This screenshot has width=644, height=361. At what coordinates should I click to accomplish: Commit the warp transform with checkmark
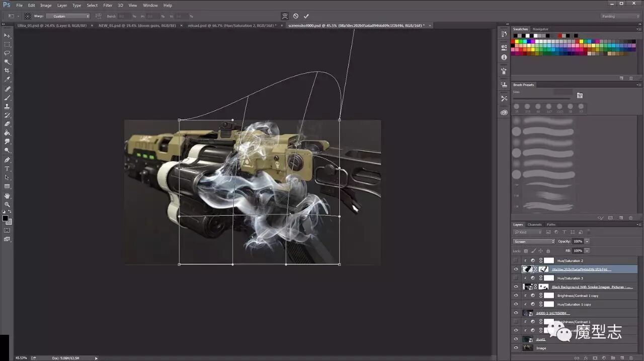tap(306, 16)
